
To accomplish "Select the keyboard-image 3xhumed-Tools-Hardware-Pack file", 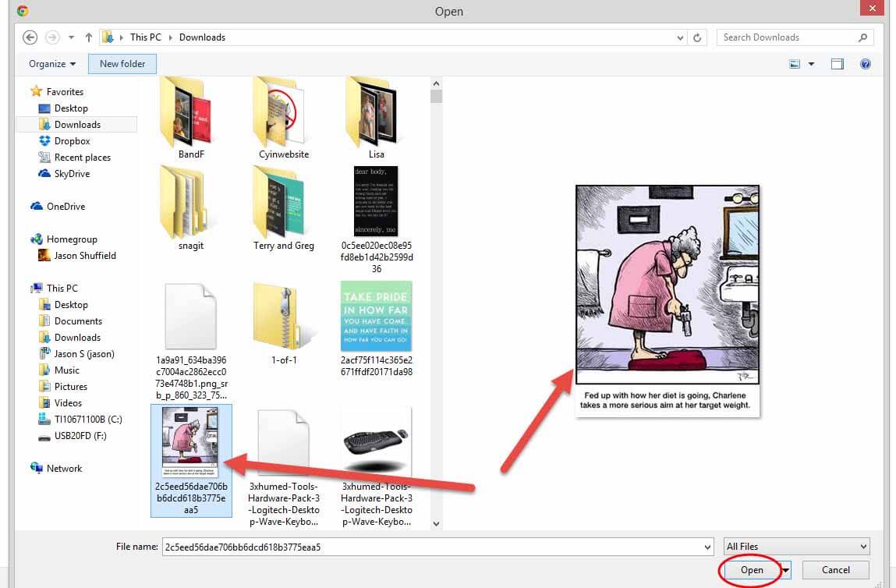I will [x=376, y=467].
